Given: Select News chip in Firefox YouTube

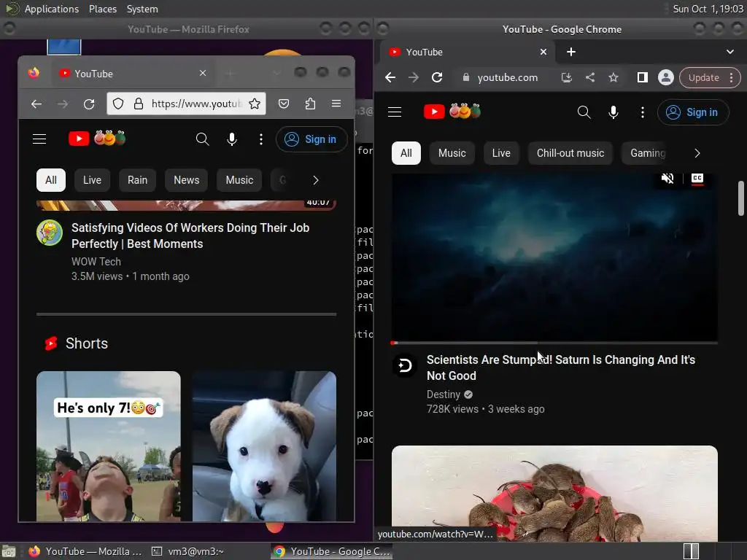Looking at the screenshot, I should pos(186,180).
